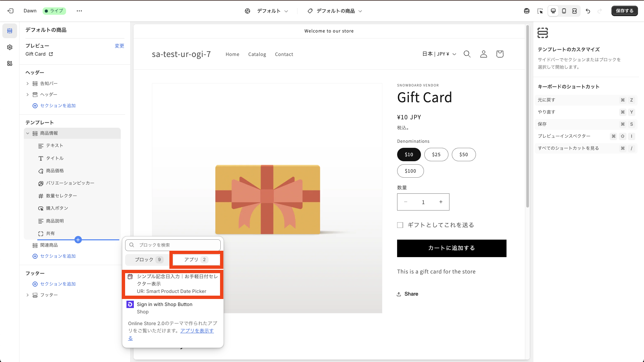Screen dimensions: 644x362
Task: Check the ギフトとしてこれを送る checkbox
Action: (x=400, y=225)
